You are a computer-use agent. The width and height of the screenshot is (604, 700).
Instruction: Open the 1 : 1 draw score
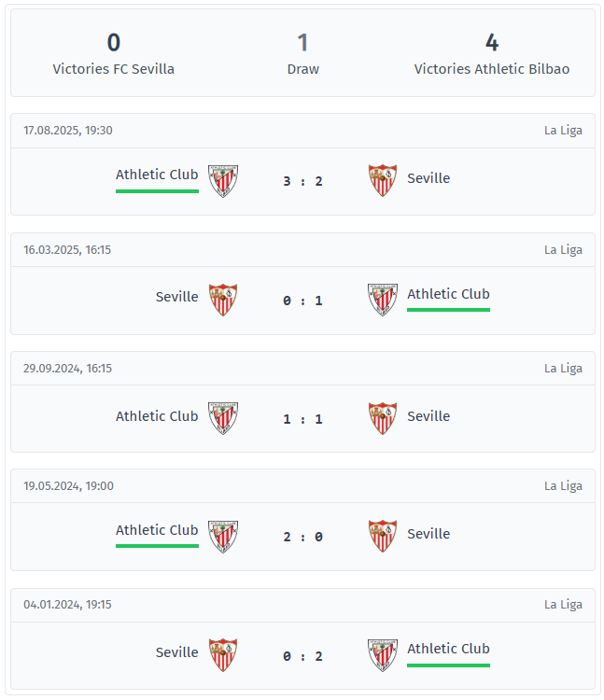coord(302,419)
